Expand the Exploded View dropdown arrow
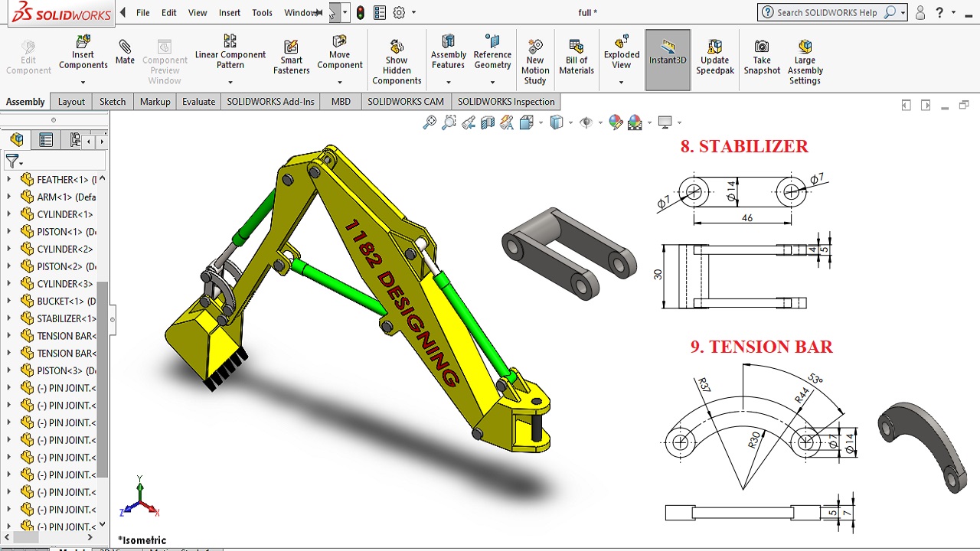Viewport: 980px width, 551px height. (x=622, y=81)
